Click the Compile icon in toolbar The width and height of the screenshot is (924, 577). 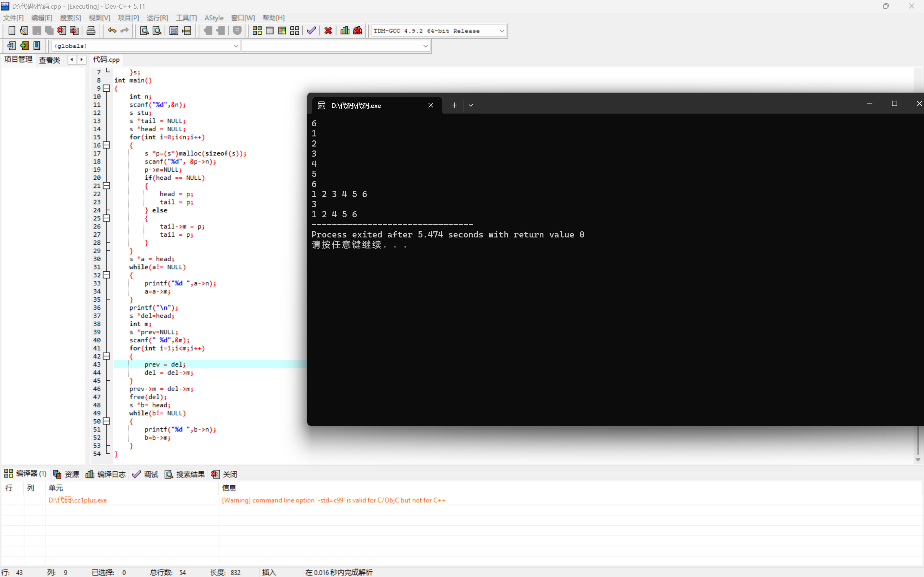coord(257,31)
